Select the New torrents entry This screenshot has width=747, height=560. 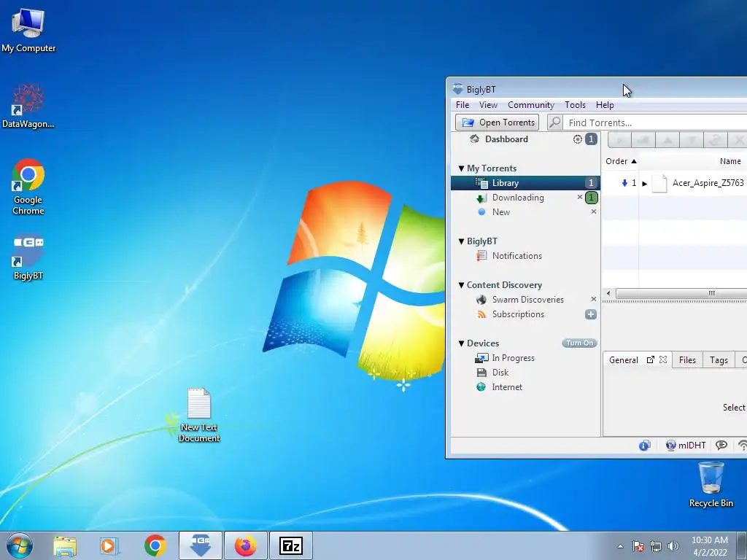coord(500,212)
